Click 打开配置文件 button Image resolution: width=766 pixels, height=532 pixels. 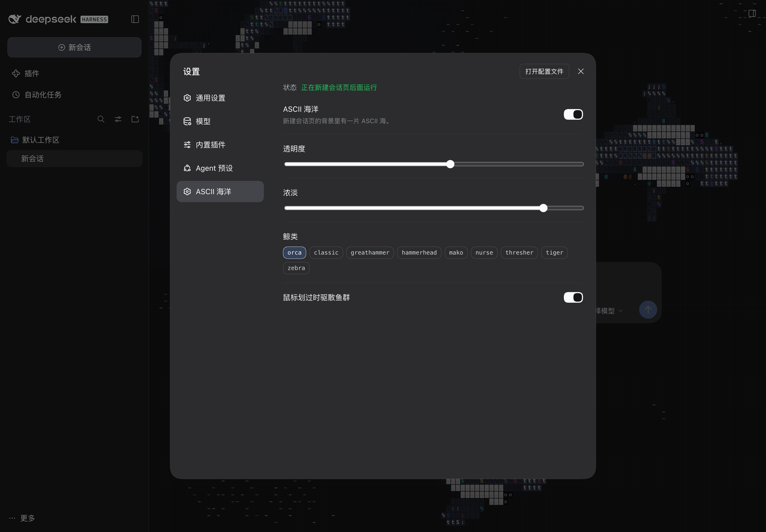pyautogui.click(x=544, y=71)
